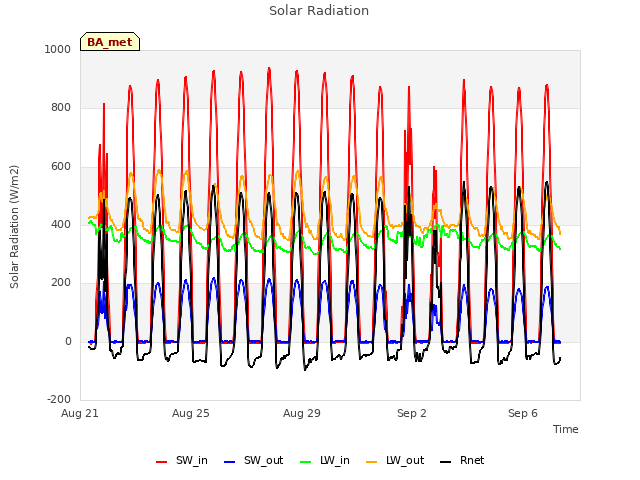Click the Time axis label
The height and width of the screenshot is (480, 640).
pyautogui.click(x=566, y=429)
